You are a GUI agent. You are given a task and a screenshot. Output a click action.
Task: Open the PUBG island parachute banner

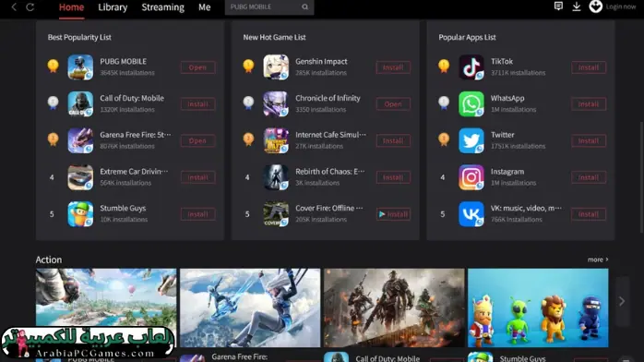point(106,308)
